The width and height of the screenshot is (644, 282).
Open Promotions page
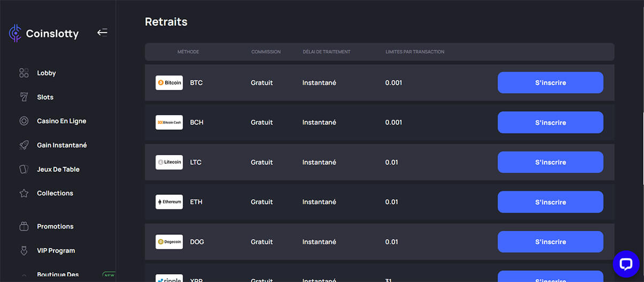(55, 226)
